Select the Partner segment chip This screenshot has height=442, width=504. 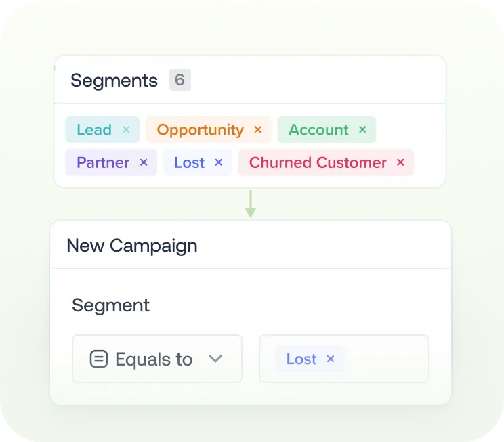[x=103, y=162]
